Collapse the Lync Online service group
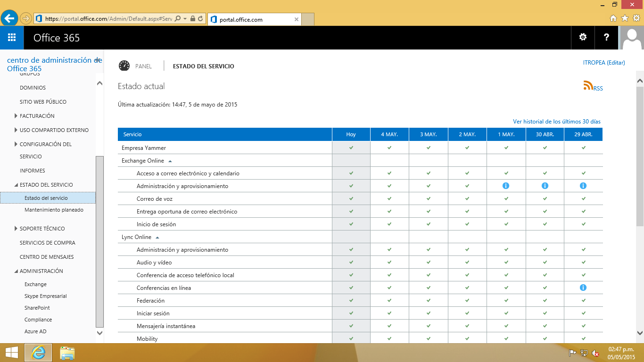 point(157,237)
